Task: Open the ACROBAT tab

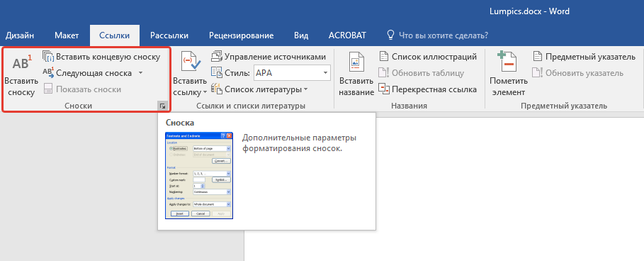Action: 347,35
